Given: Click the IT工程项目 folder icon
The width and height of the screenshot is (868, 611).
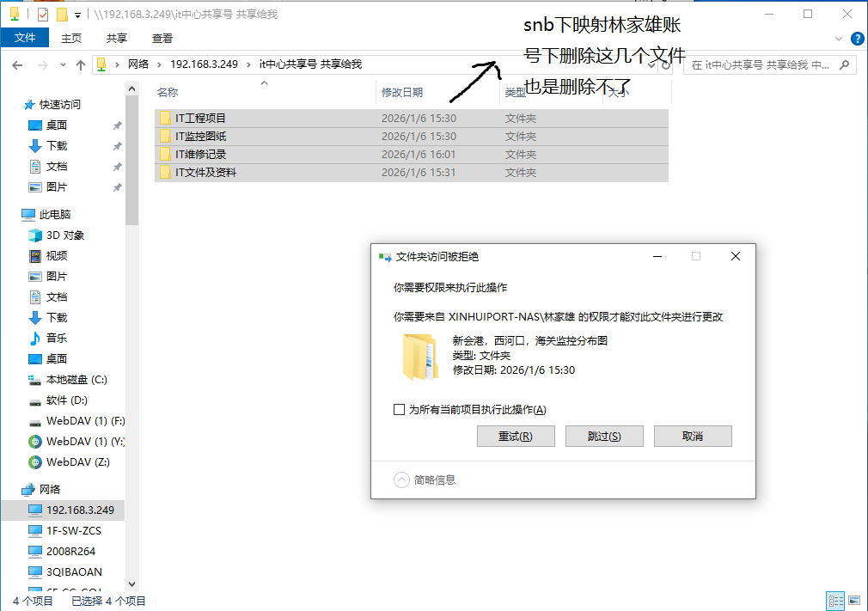Looking at the screenshot, I should [165, 119].
